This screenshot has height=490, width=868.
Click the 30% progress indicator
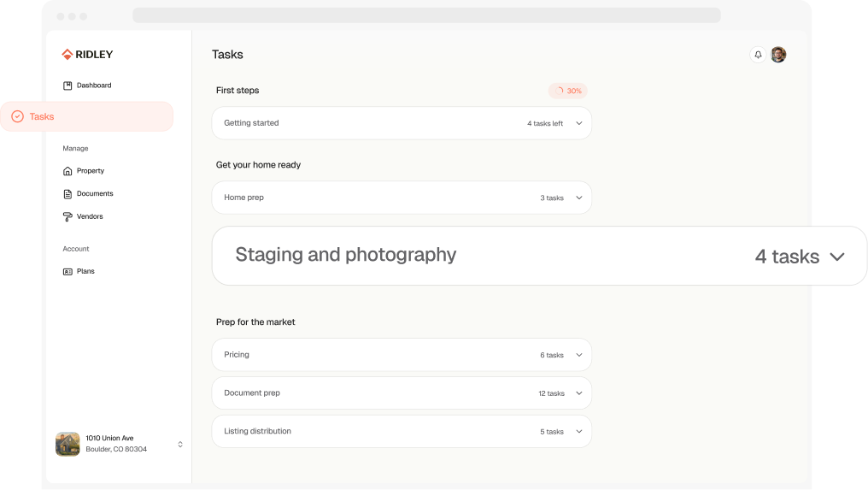[568, 91]
